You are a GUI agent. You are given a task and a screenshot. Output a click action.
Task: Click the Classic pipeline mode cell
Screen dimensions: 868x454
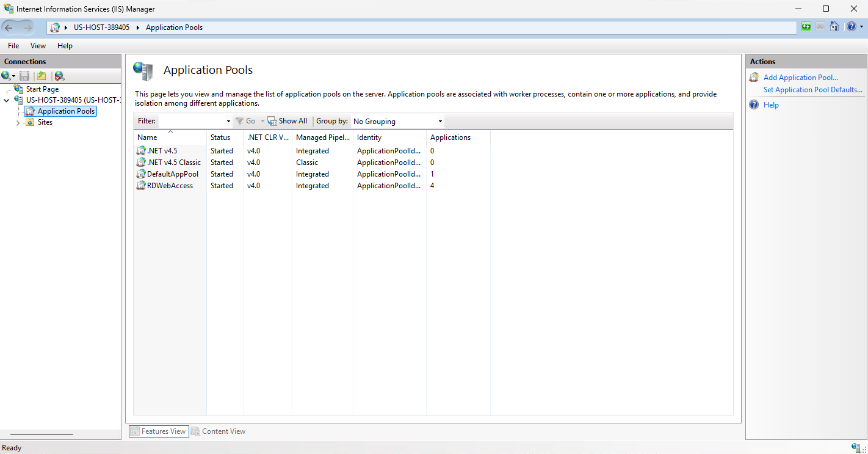(307, 163)
